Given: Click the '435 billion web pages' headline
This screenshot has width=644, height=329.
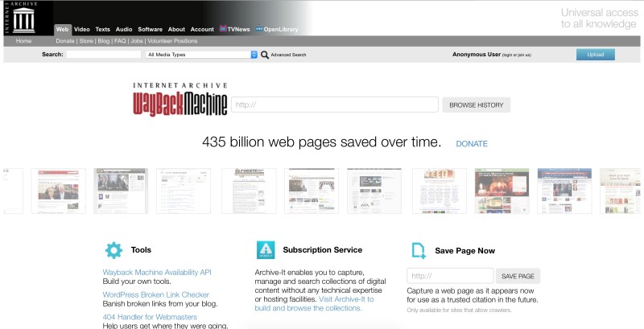Looking at the screenshot, I should coord(321,142).
